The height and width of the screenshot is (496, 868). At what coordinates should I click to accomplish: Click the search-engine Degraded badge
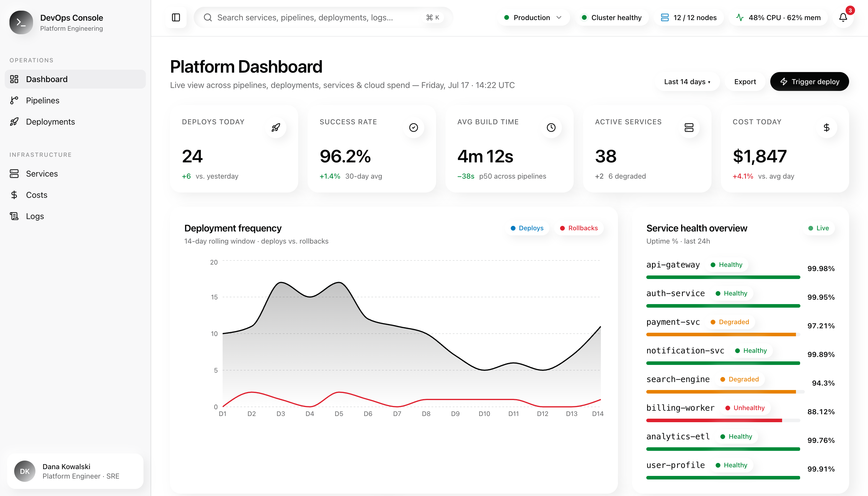[740, 379]
